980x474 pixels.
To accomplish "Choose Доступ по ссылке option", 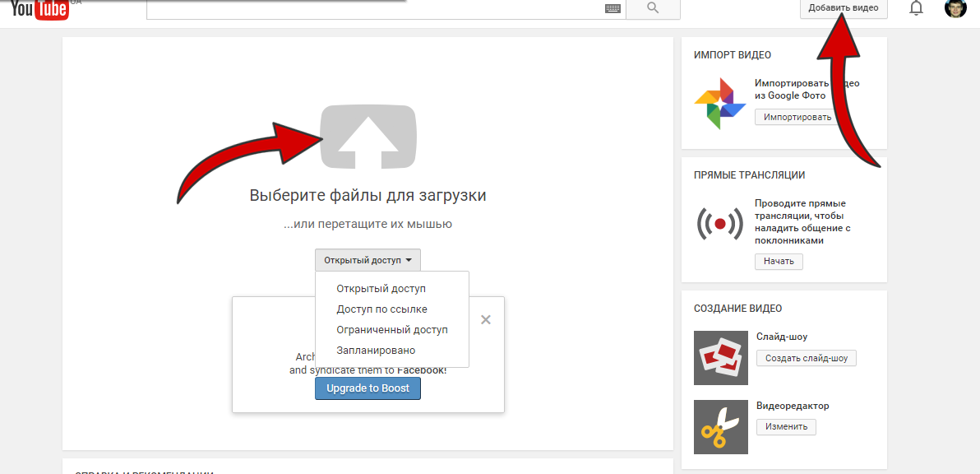I will [x=381, y=309].
